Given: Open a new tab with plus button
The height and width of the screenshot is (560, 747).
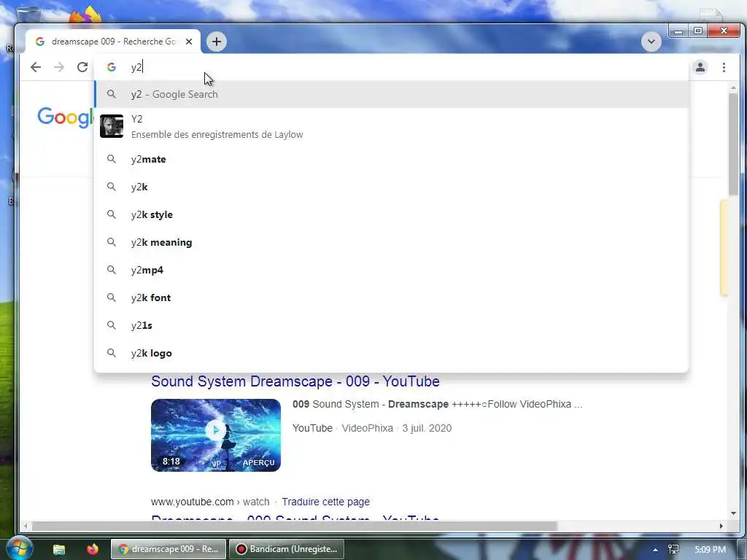Looking at the screenshot, I should [216, 42].
